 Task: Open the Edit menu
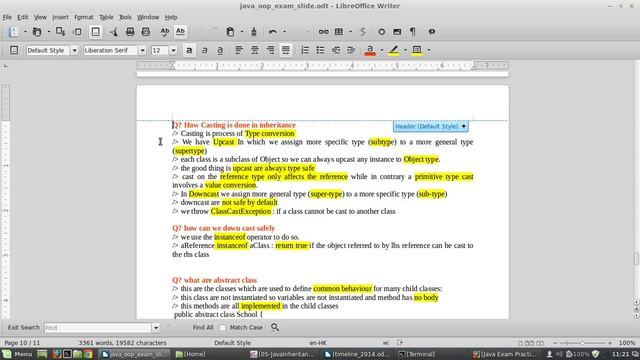click(x=22, y=17)
